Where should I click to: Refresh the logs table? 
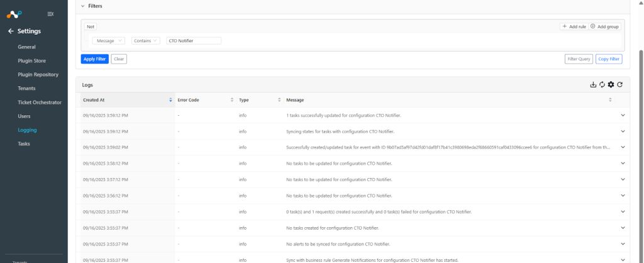620,85
